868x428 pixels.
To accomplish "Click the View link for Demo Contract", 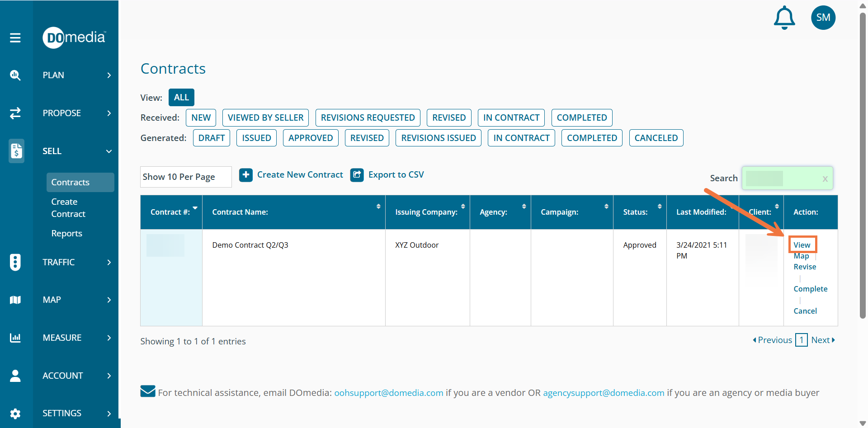I will [802, 245].
